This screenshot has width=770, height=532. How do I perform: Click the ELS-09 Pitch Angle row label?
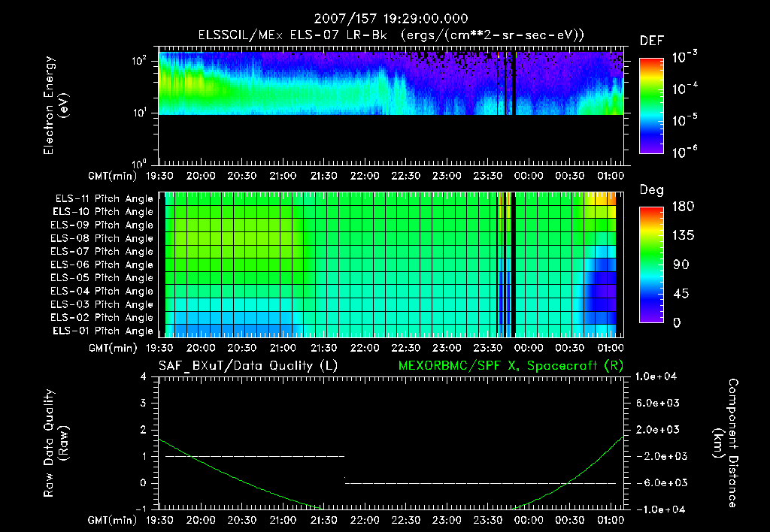pos(102,225)
